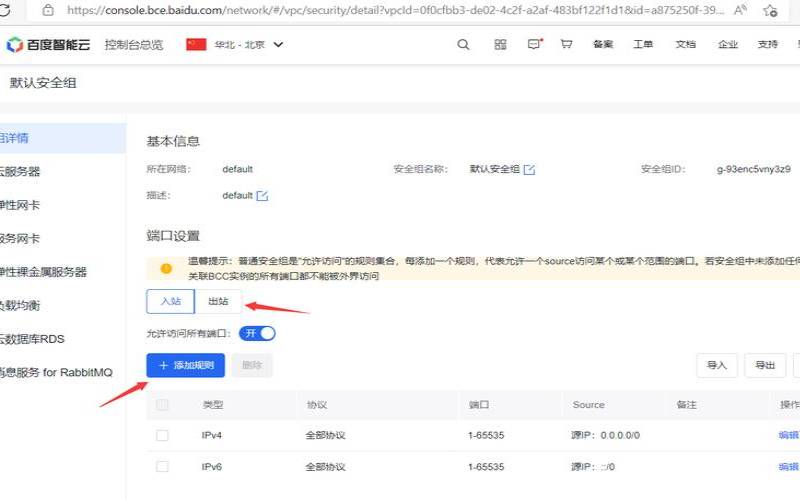The width and height of the screenshot is (800, 500).
Task: Open the product grid icon
Action: click(x=501, y=44)
